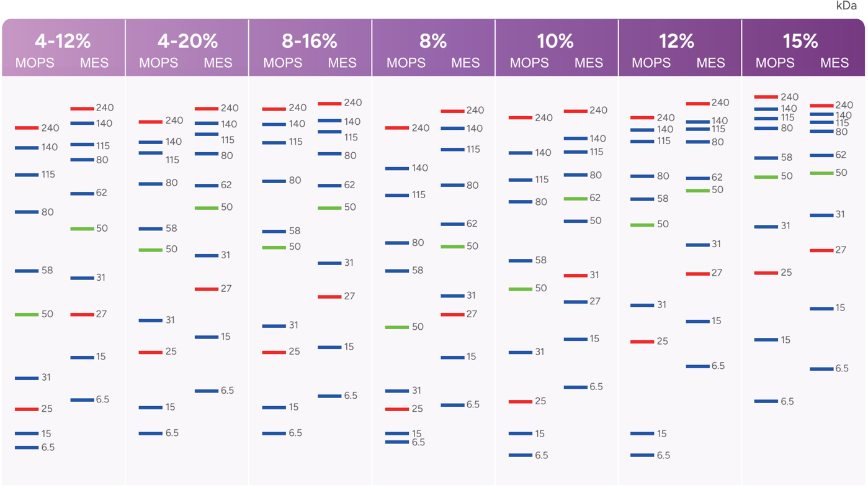
Task: Pick blue 80 kDa band in 4-20% MES lane
Action: pyautogui.click(x=207, y=154)
